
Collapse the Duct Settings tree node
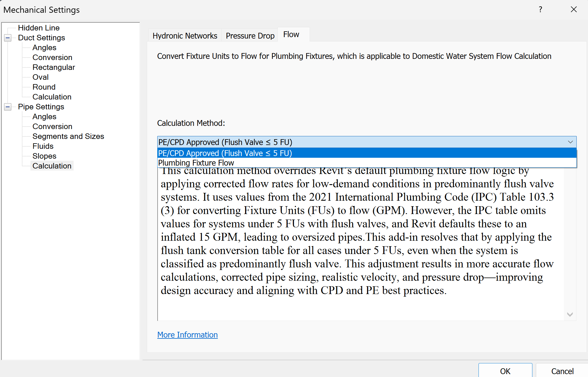[8, 38]
